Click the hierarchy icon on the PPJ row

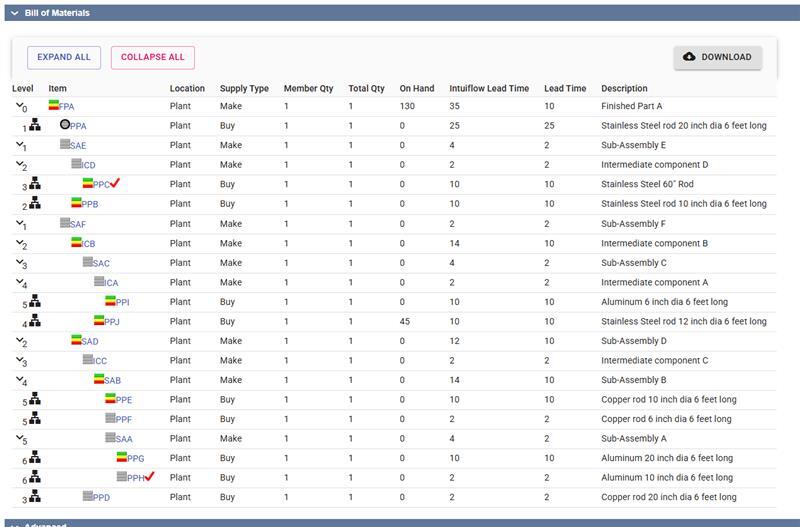click(34, 320)
